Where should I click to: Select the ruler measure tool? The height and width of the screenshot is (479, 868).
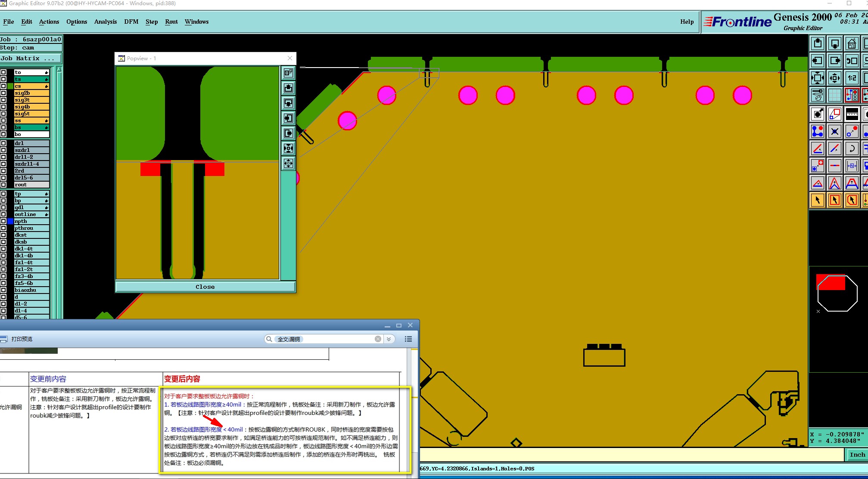[x=852, y=114]
